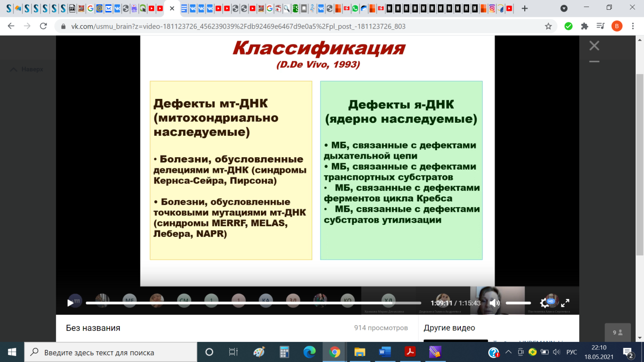Open the Get Help question mark icon
The height and width of the screenshot is (362, 644).
click(x=494, y=352)
